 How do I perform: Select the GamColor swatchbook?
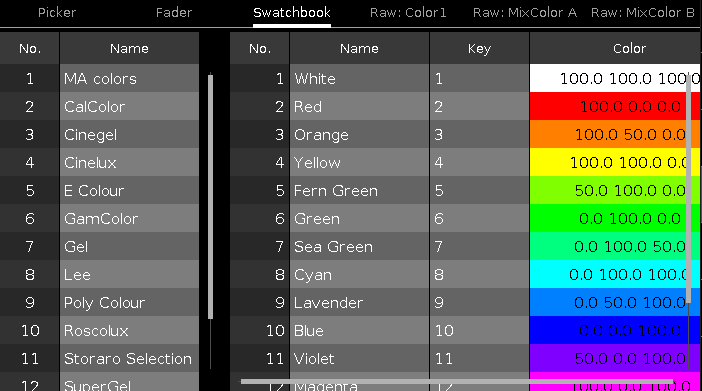pyautogui.click(x=129, y=219)
